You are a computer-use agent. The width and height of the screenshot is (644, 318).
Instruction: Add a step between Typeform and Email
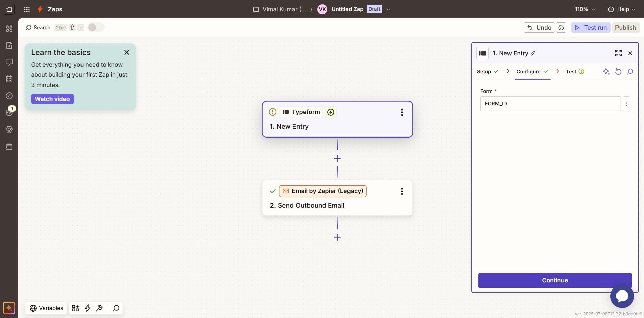click(337, 159)
